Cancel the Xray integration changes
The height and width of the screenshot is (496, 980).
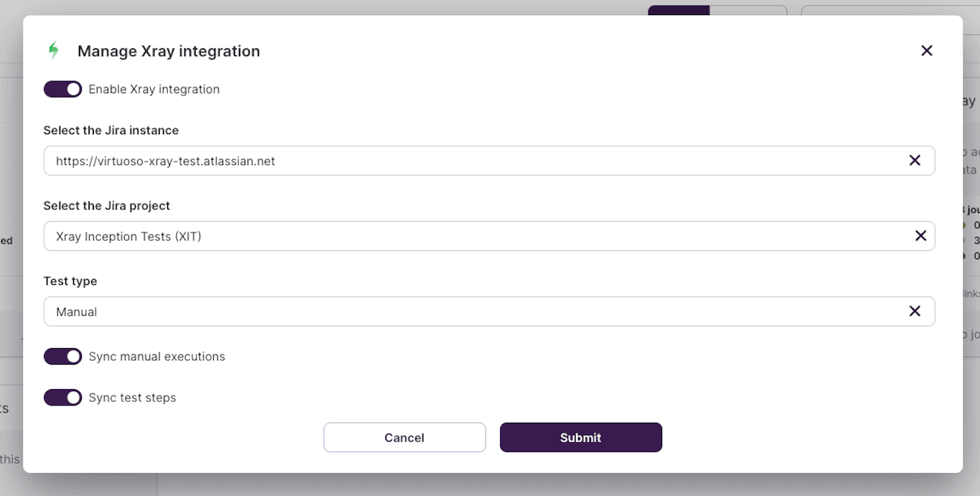tap(404, 437)
